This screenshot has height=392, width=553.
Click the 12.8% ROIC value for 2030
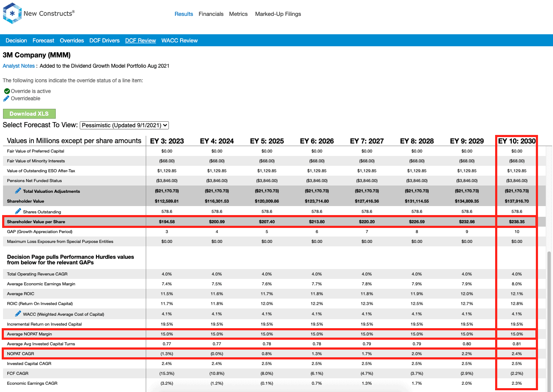[x=517, y=304]
